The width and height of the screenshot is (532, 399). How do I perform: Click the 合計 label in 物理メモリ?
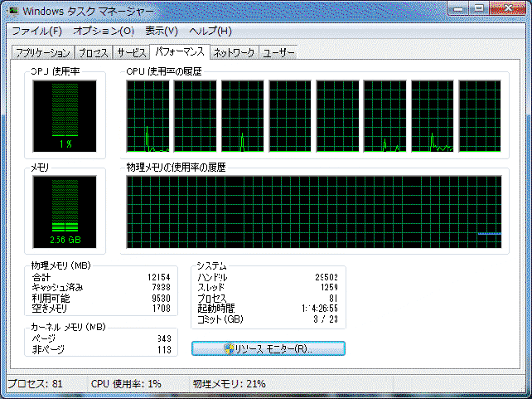[41, 277]
